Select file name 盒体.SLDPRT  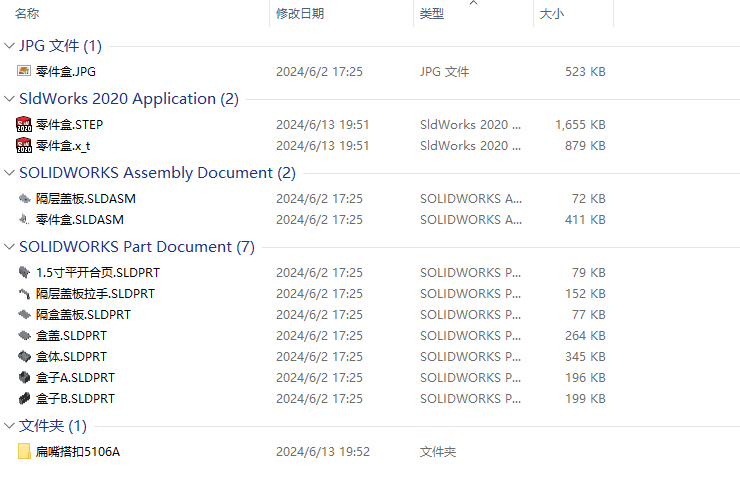pyautogui.click(x=71, y=356)
